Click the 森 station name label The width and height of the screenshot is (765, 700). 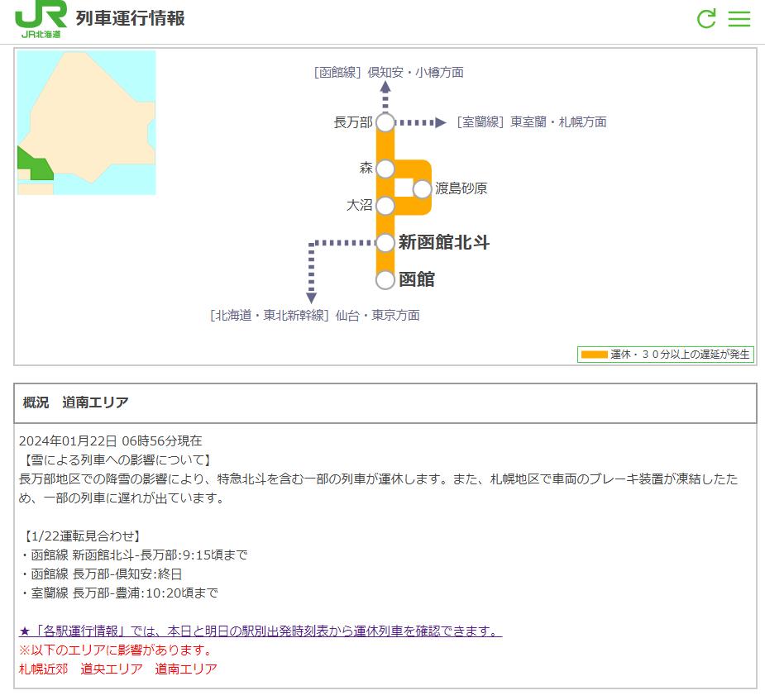click(x=366, y=168)
